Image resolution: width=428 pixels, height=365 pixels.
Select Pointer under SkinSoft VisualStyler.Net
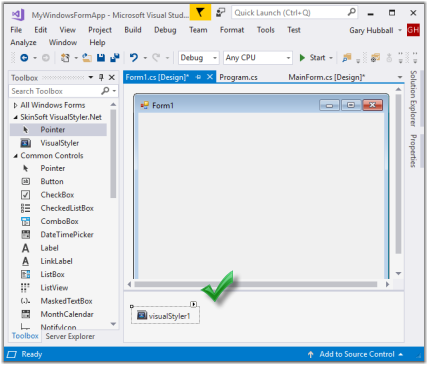click(x=58, y=130)
